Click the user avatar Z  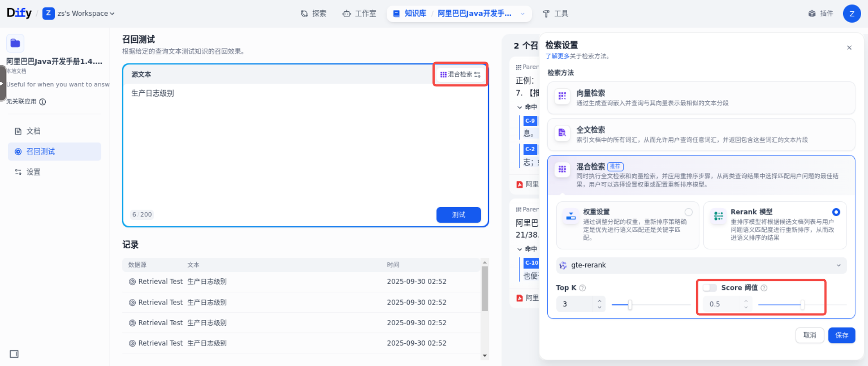pyautogui.click(x=852, y=14)
